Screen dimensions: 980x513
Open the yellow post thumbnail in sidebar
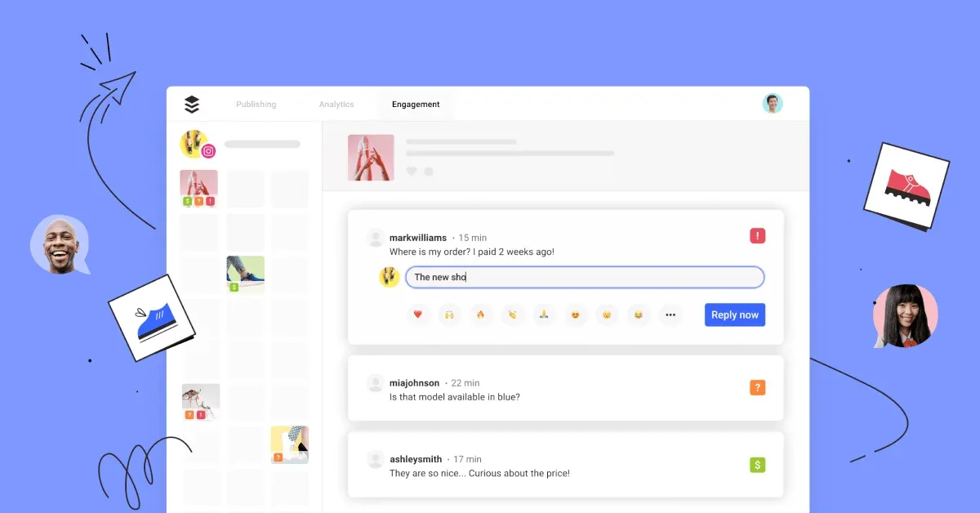(x=290, y=444)
